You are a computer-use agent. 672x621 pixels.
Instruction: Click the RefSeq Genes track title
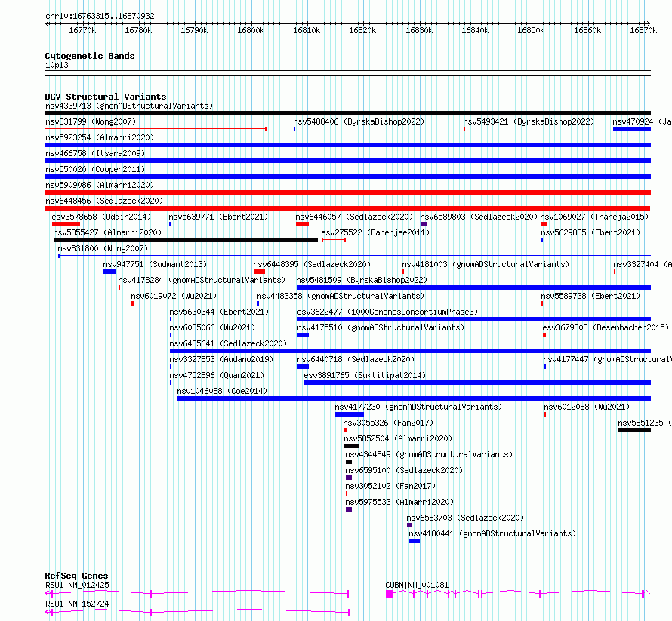[x=76, y=576]
